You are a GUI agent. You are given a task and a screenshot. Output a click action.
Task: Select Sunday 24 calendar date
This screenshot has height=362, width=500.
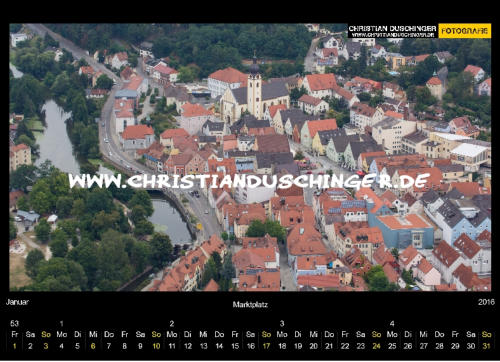coord(376,346)
